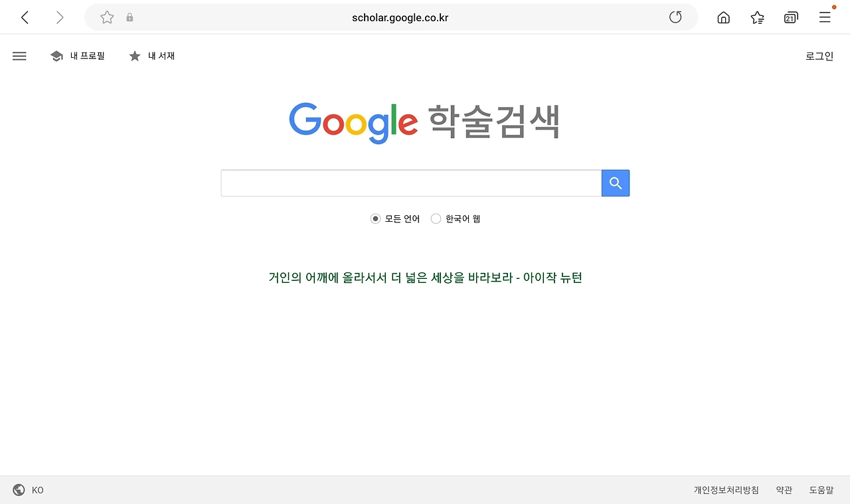Select the 모든 언어 radio button
The image size is (850, 504).
click(375, 218)
